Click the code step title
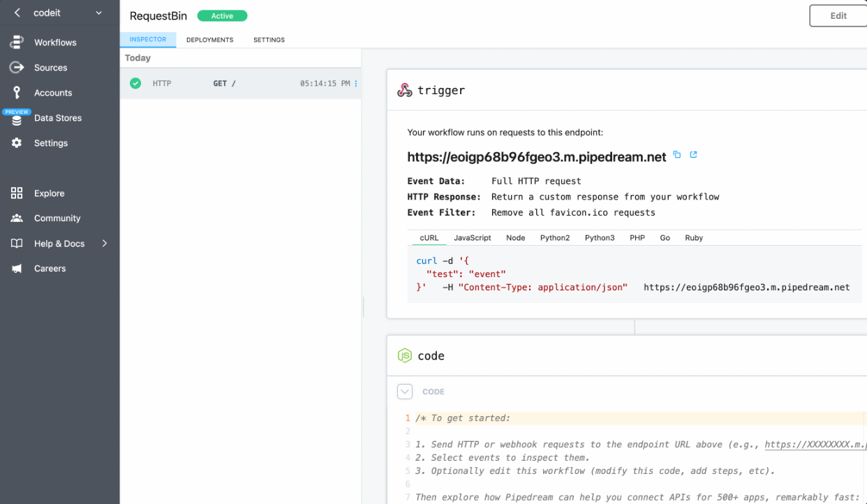The image size is (867, 504). pos(431,356)
